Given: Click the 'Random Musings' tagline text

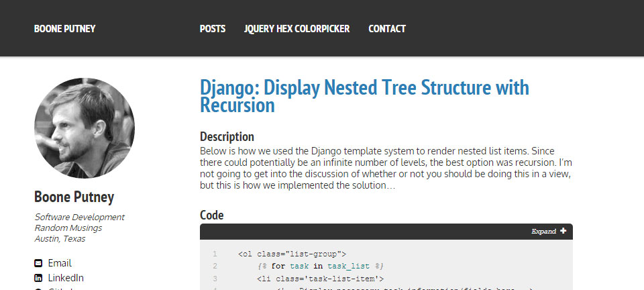Looking at the screenshot, I should (68, 228).
